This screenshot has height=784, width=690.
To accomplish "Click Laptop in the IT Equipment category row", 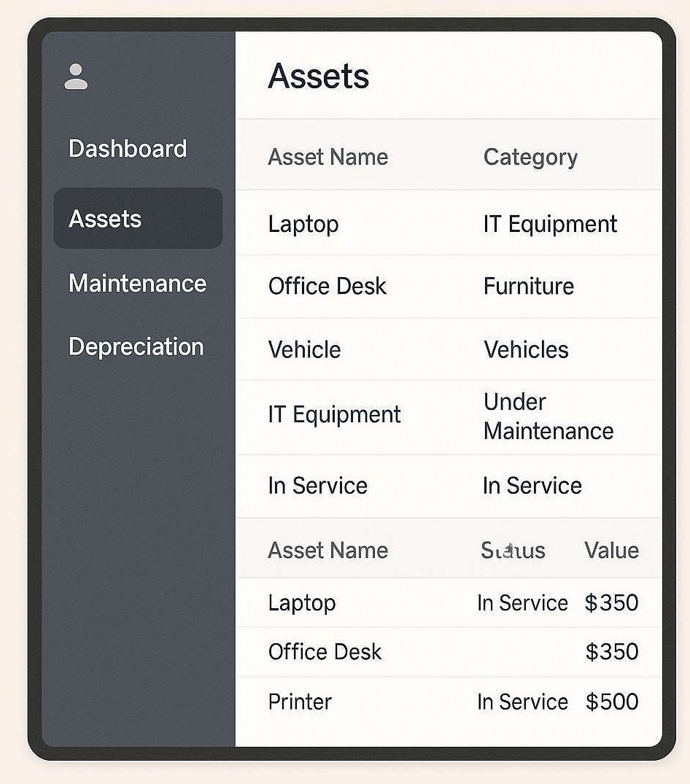I will 303,224.
